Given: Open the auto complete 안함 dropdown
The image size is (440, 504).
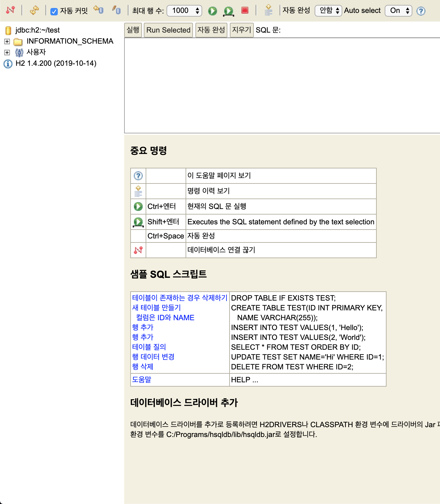Looking at the screenshot, I should coord(328,11).
